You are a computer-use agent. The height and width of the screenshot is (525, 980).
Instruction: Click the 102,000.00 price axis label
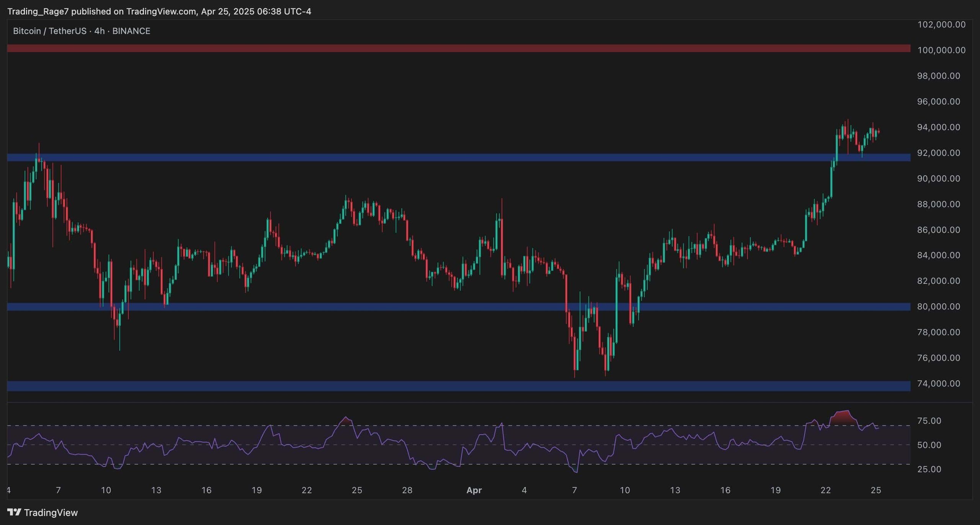[x=941, y=25]
